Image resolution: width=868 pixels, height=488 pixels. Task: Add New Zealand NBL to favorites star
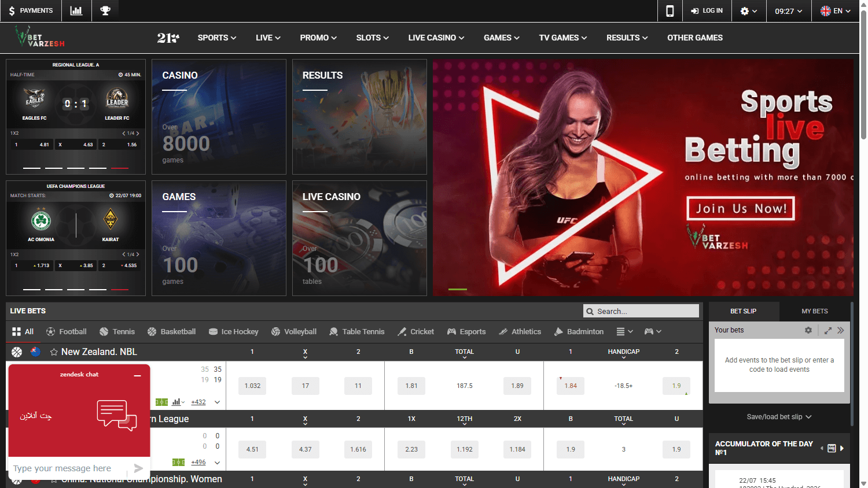(54, 352)
